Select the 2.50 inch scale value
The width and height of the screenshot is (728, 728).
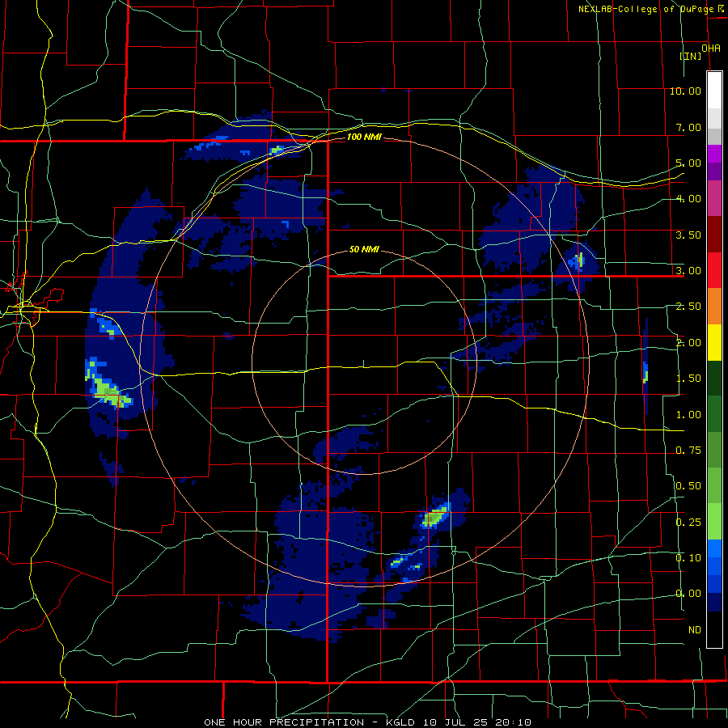(x=688, y=307)
